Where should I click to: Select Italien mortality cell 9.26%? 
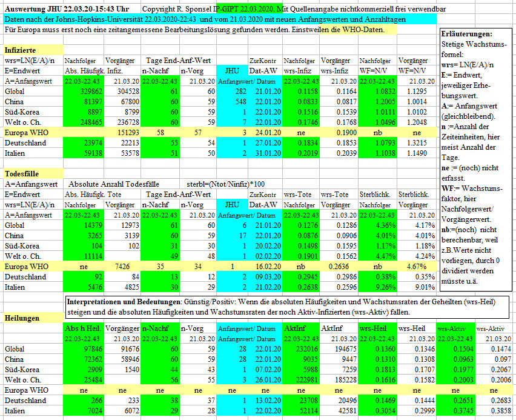(377, 287)
